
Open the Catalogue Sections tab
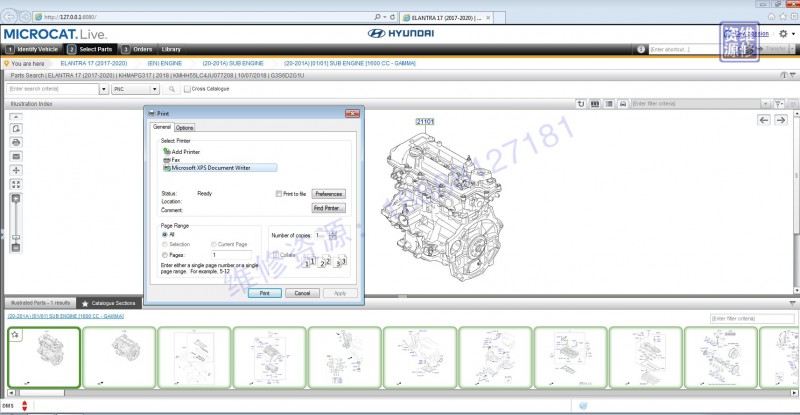109,303
